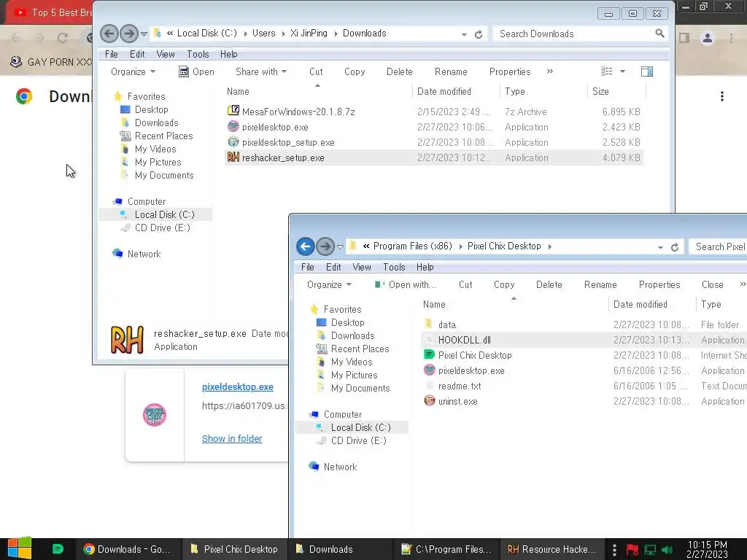Go back in the Pixel Chix Desktop window
This screenshot has height=560, width=747.
tap(306, 246)
